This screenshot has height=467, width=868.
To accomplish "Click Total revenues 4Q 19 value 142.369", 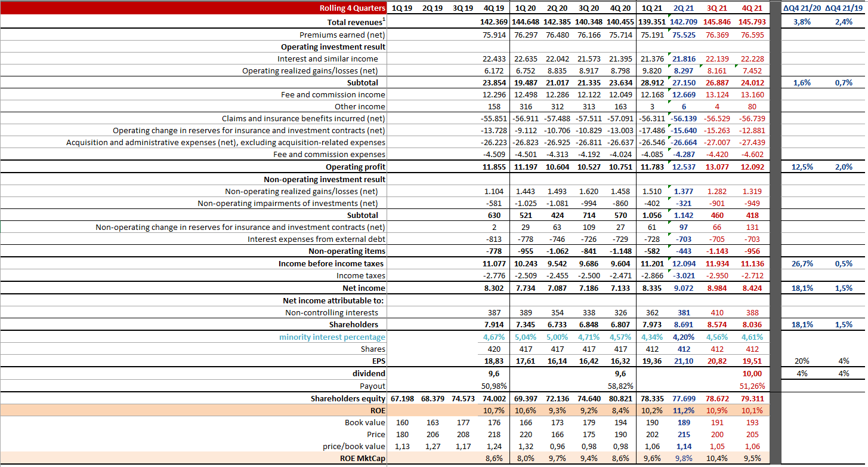I will 494,22.
